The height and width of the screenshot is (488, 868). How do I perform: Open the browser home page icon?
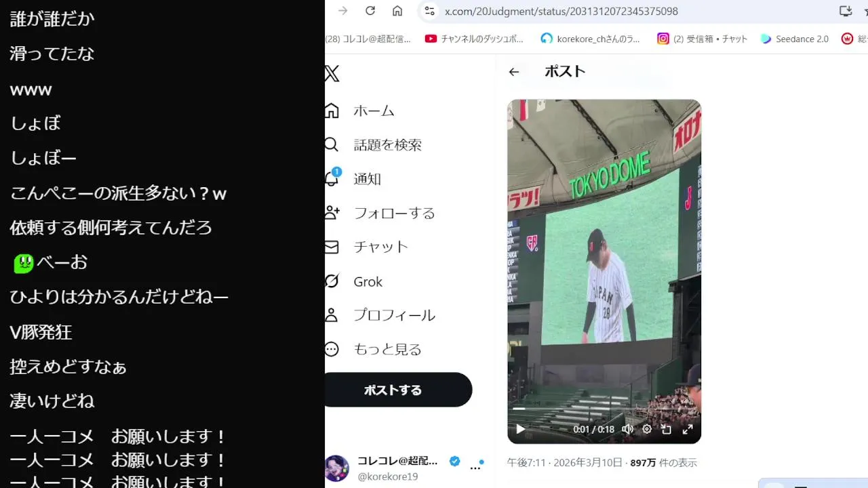point(397,11)
